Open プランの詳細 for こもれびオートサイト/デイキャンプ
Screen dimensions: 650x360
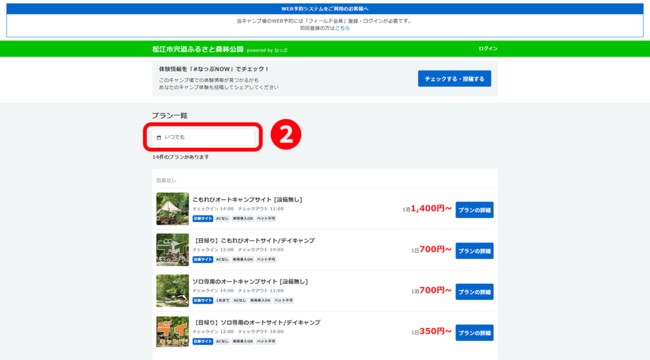[474, 251]
